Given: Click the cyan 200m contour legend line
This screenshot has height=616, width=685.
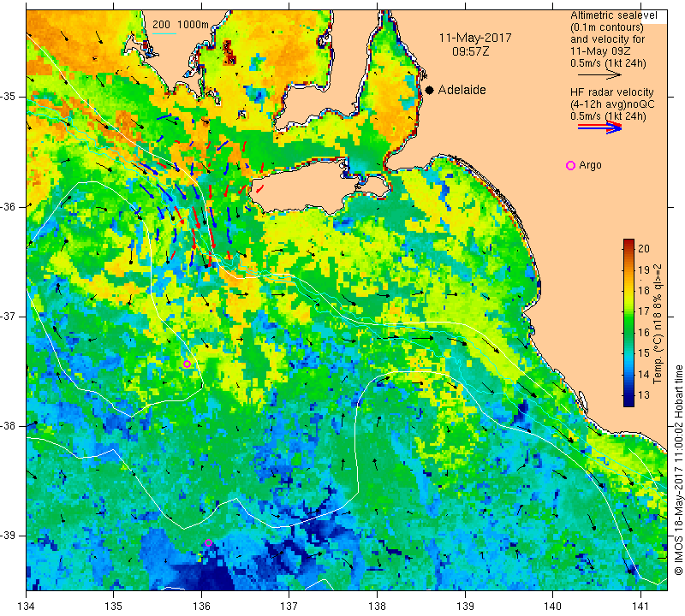Looking at the screenshot, I should tap(164, 33).
